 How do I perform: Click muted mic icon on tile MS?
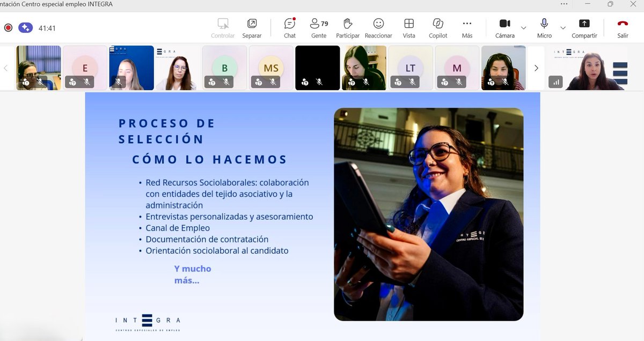click(273, 82)
